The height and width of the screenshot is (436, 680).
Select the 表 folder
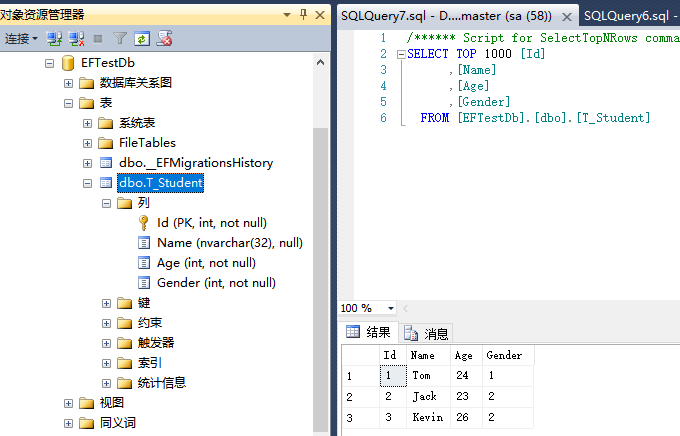pos(106,103)
